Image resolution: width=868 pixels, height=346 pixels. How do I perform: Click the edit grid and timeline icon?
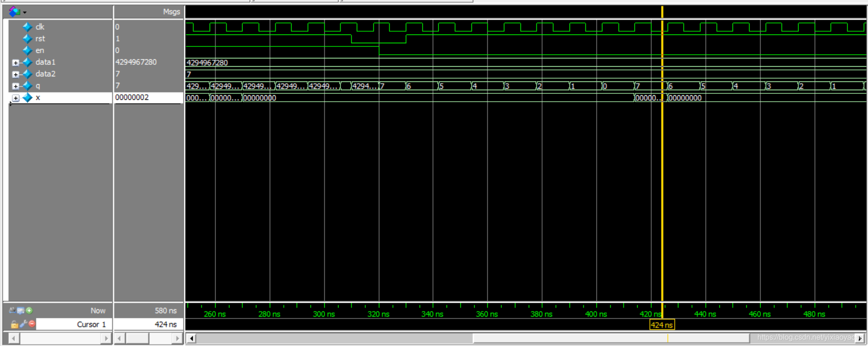coord(21,311)
